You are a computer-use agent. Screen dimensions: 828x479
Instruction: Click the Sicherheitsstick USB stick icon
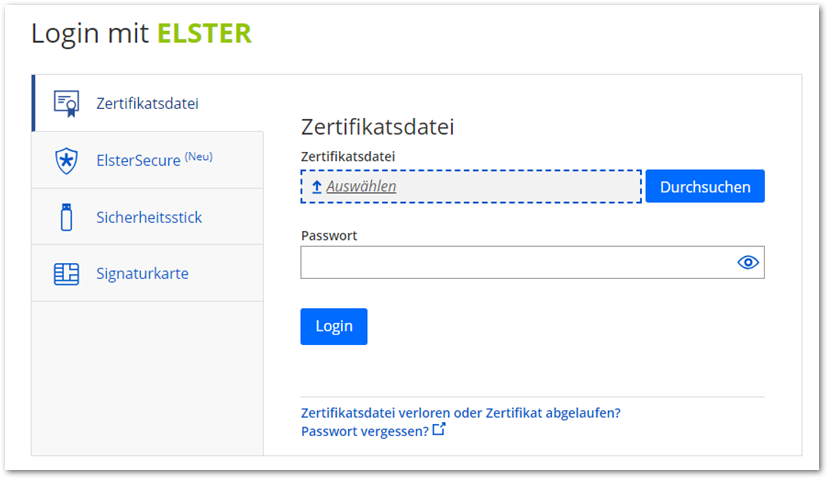pyautogui.click(x=66, y=217)
